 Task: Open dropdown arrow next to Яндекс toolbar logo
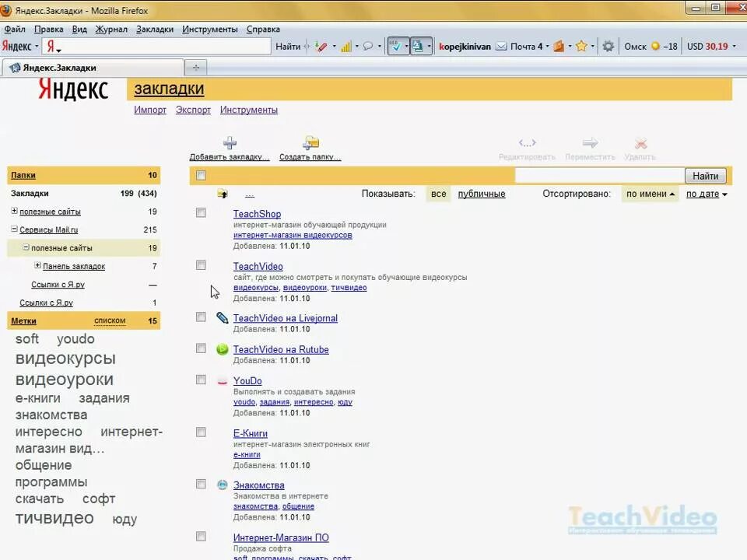tap(37, 47)
